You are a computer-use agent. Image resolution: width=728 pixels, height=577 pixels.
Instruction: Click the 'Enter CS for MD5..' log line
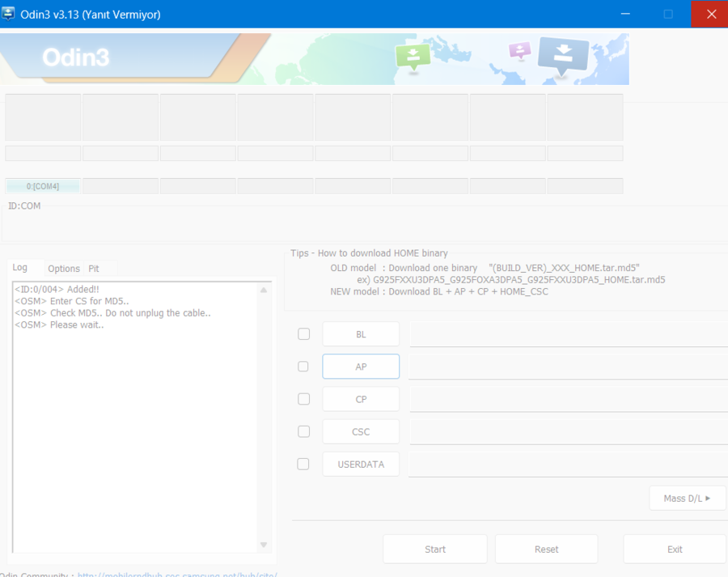(x=71, y=301)
